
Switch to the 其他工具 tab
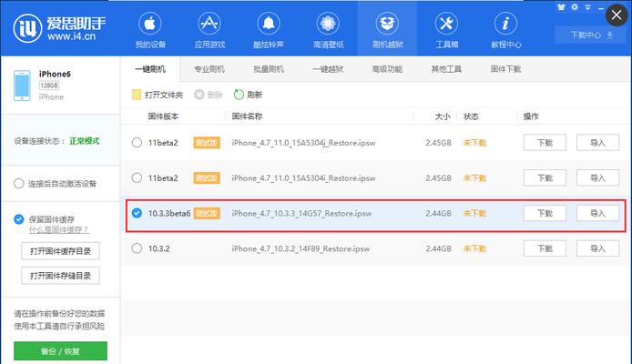tap(446, 69)
